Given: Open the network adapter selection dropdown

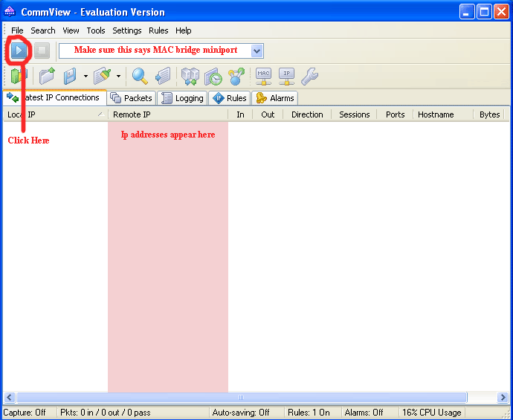Looking at the screenshot, I should coord(256,51).
